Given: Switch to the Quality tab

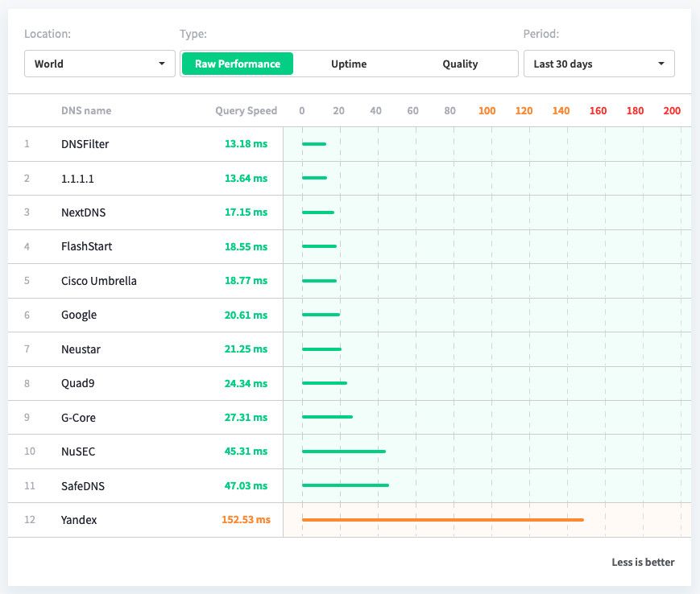Looking at the screenshot, I should coord(460,64).
